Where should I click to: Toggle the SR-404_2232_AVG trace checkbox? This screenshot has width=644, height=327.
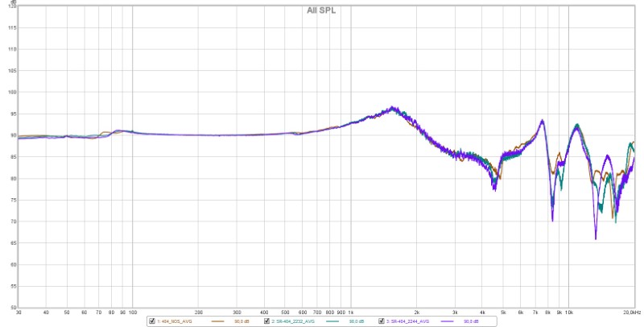tap(267, 321)
